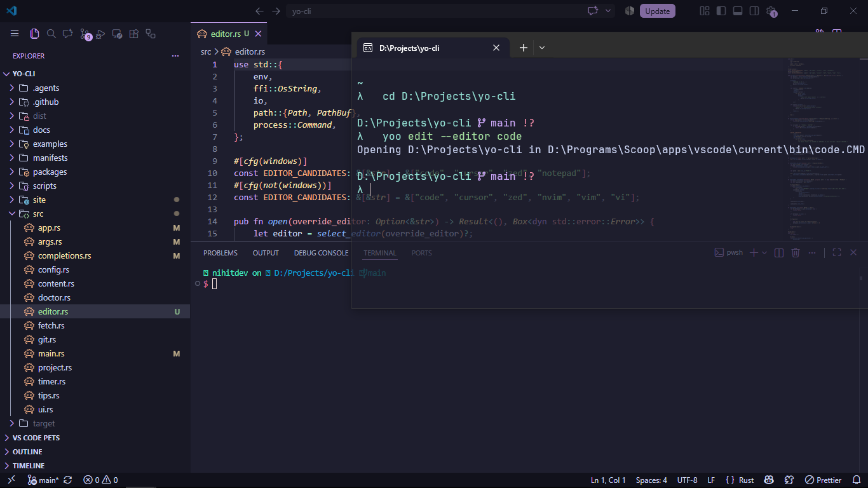Create a new terminal with plus icon
The height and width of the screenshot is (488, 868).
pos(754,252)
